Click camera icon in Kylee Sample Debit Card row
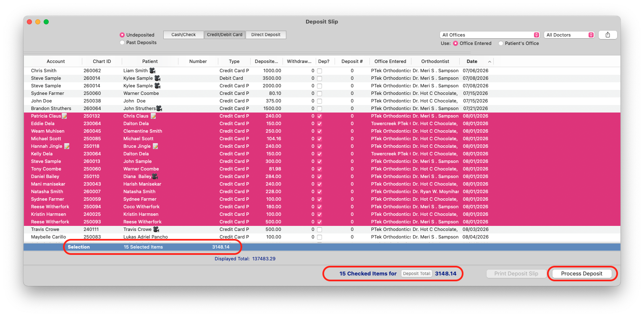Screen dimensions: 644x317 [x=157, y=78]
